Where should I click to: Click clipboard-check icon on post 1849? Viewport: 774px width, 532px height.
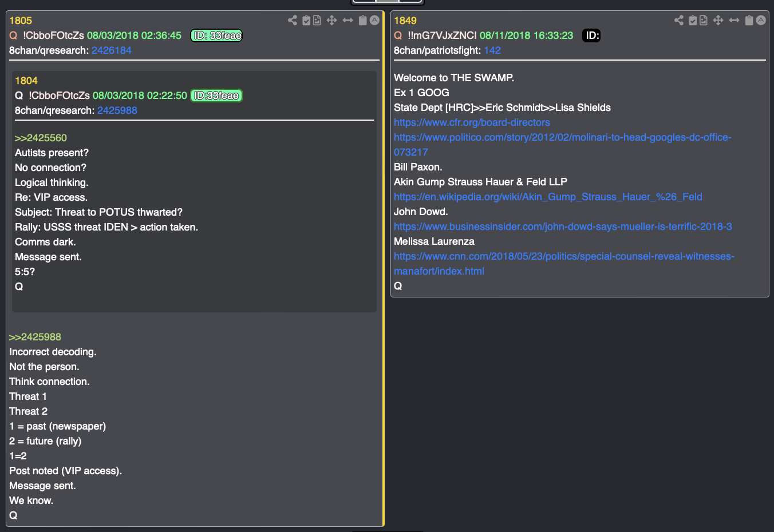pyautogui.click(x=693, y=21)
